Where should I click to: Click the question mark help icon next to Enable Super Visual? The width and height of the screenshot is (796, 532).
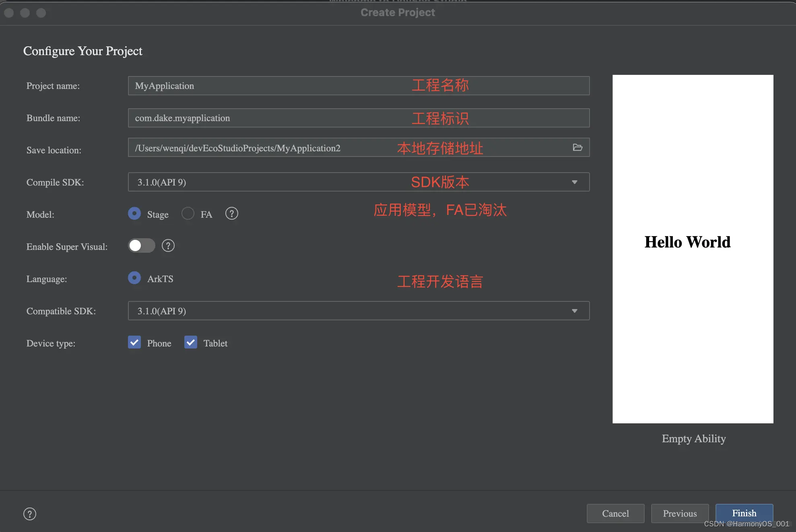(x=168, y=245)
